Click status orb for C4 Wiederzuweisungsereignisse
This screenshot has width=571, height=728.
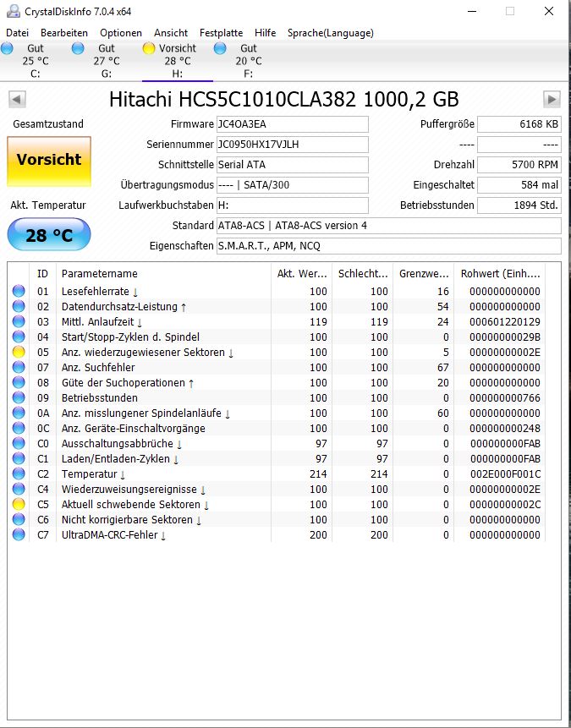(19, 489)
